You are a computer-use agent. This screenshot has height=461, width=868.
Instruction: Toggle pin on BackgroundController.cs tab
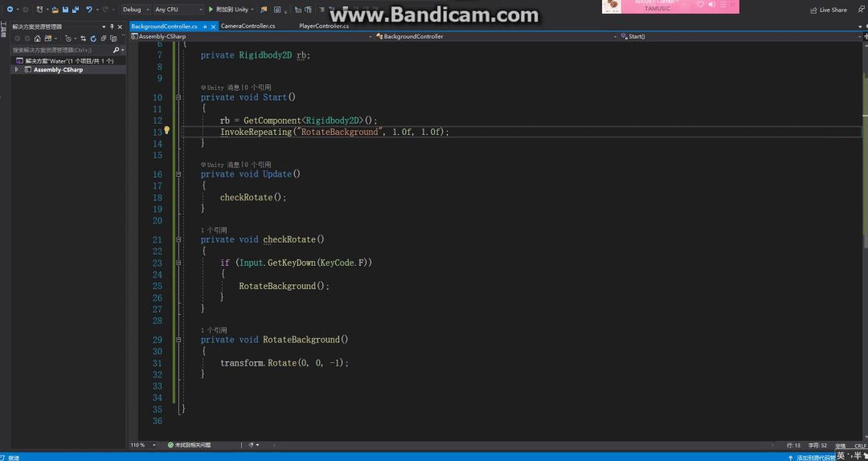pos(205,27)
